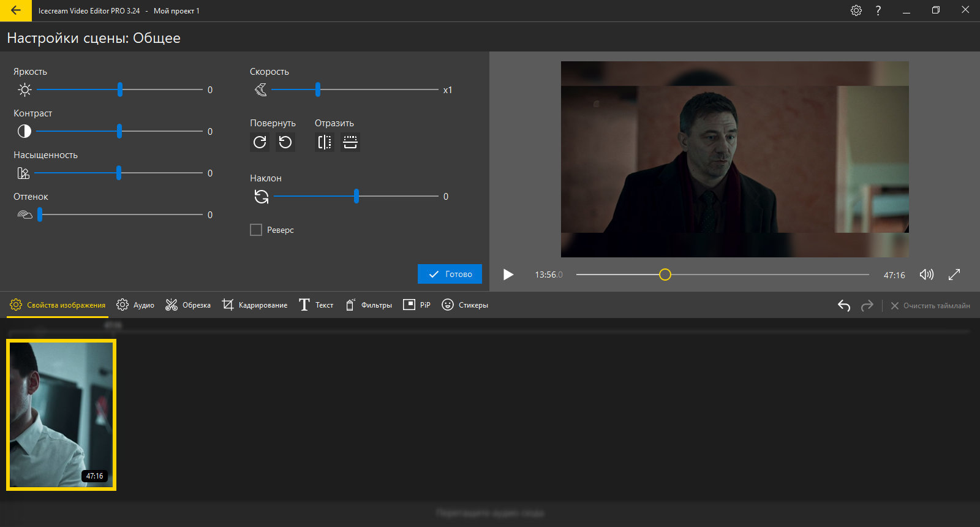Open the settings gear
Viewport: 980px width, 527px height.
point(856,10)
